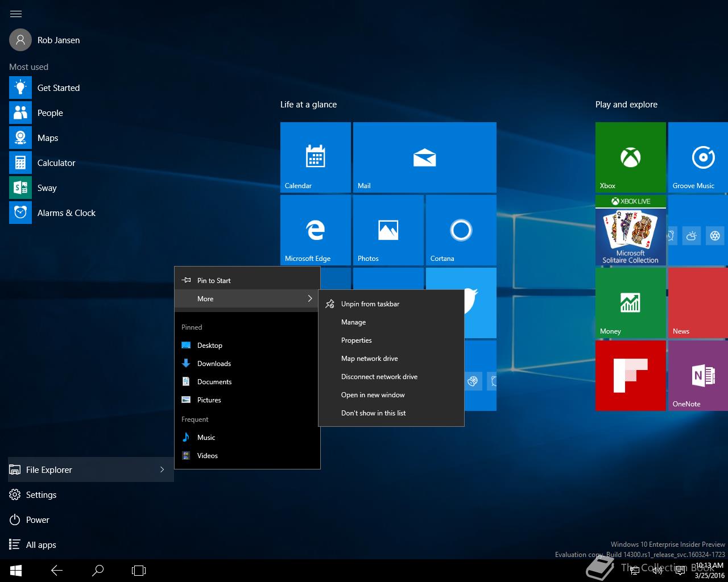Launch the Calculator app icon
728x582 pixels.
[20, 163]
